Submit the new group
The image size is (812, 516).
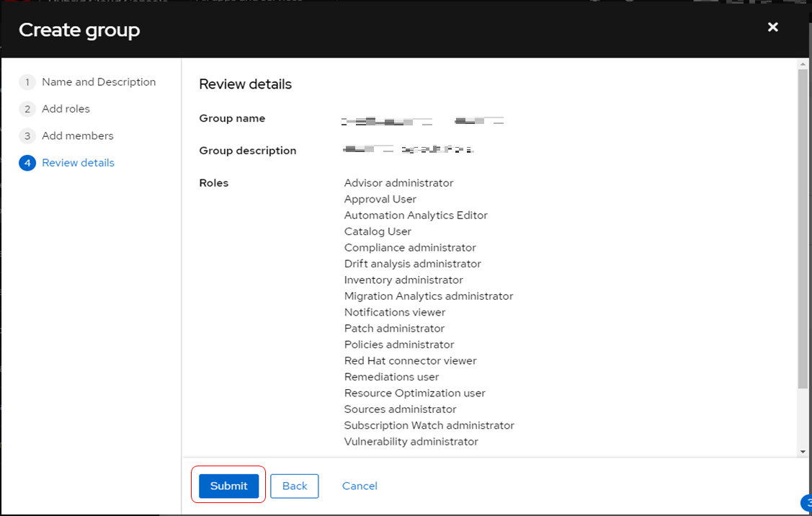click(228, 486)
